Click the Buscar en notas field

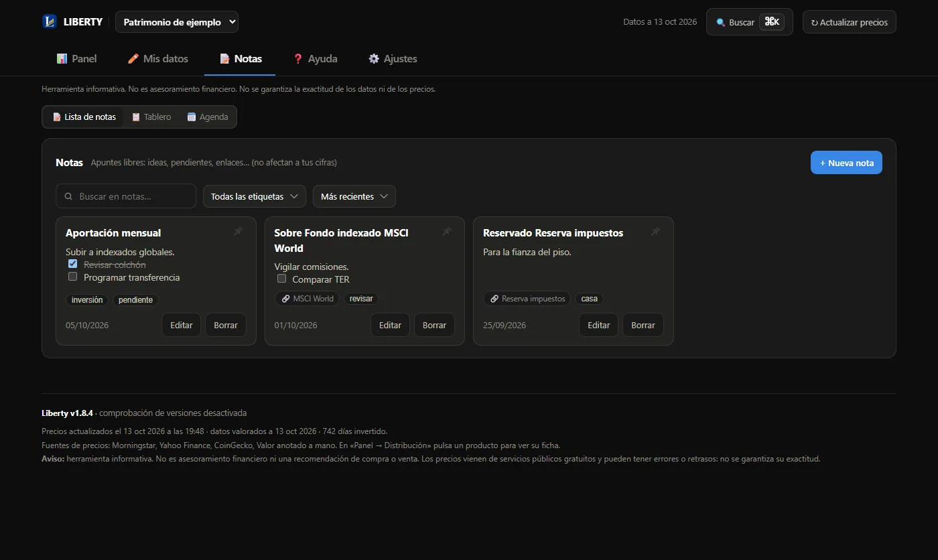coord(126,196)
